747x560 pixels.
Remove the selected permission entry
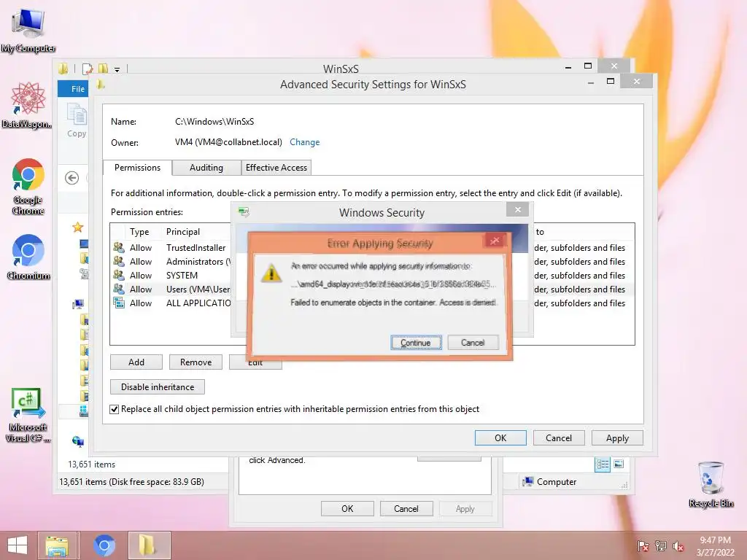tap(196, 362)
